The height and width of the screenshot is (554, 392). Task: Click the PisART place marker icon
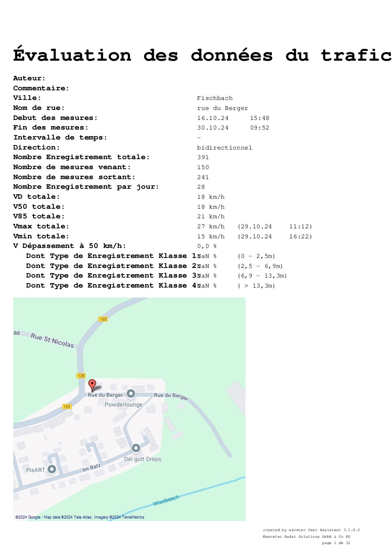[52, 469]
